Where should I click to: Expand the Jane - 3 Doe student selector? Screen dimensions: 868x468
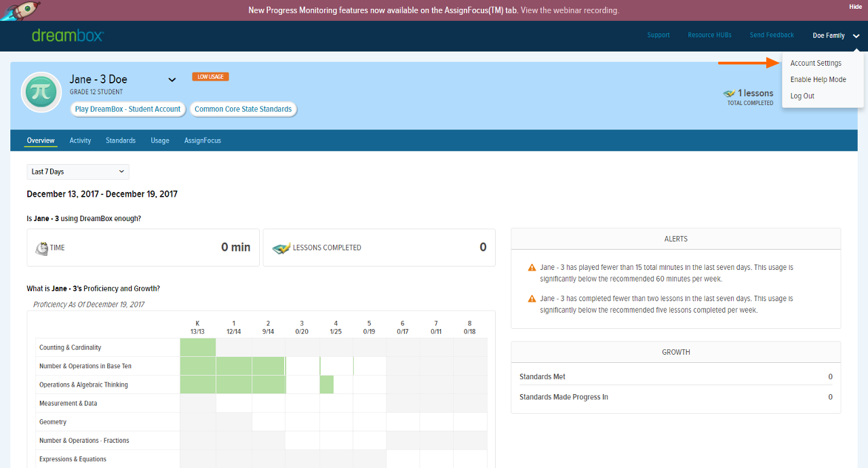point(172,80)
